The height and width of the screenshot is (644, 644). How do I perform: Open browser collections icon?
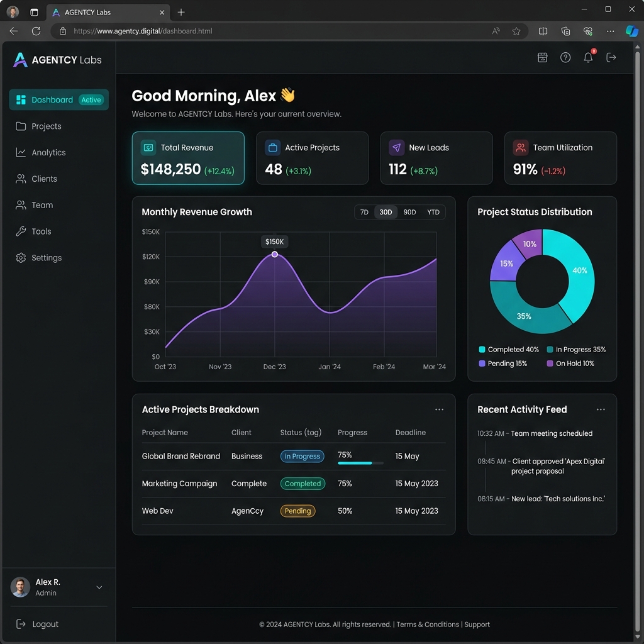click(x=565, y=31)
